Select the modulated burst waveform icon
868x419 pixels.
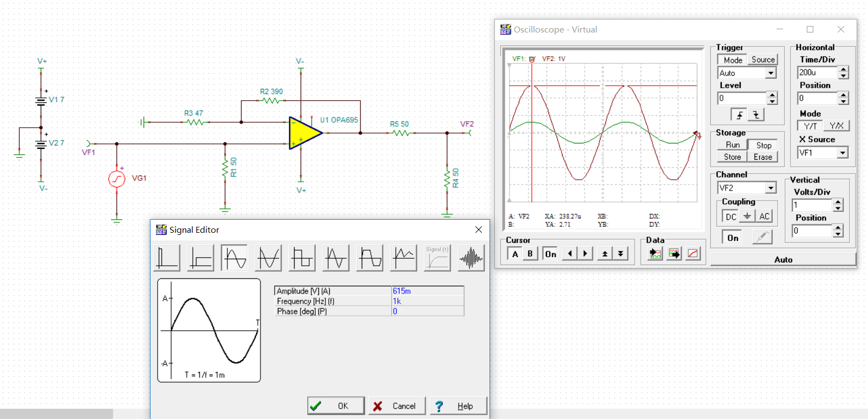(471, 257)
